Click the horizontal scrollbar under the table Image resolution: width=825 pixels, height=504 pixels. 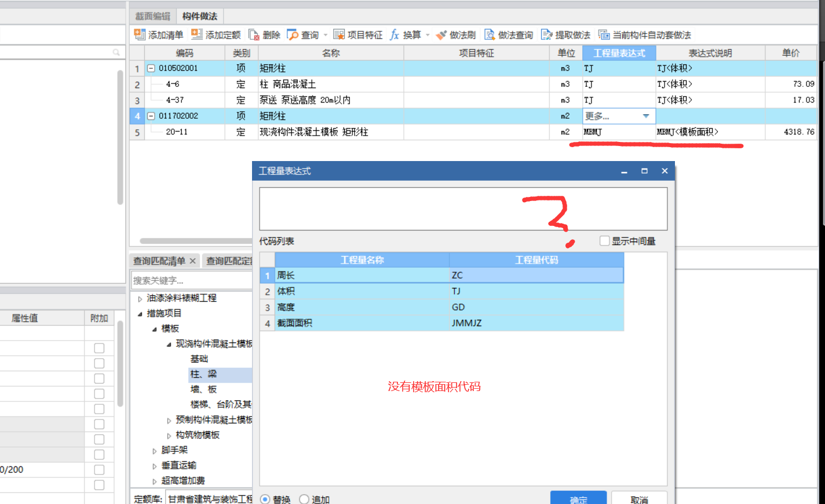tap(196, 241)
